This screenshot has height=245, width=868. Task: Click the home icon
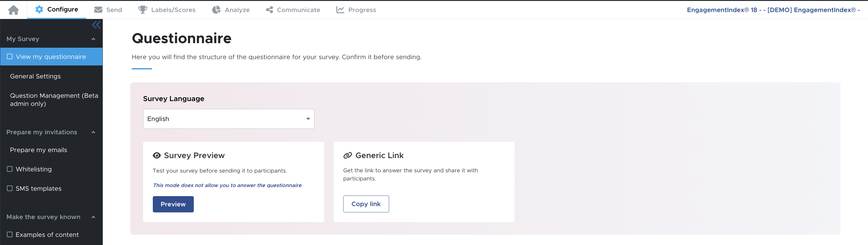(14, 10)
